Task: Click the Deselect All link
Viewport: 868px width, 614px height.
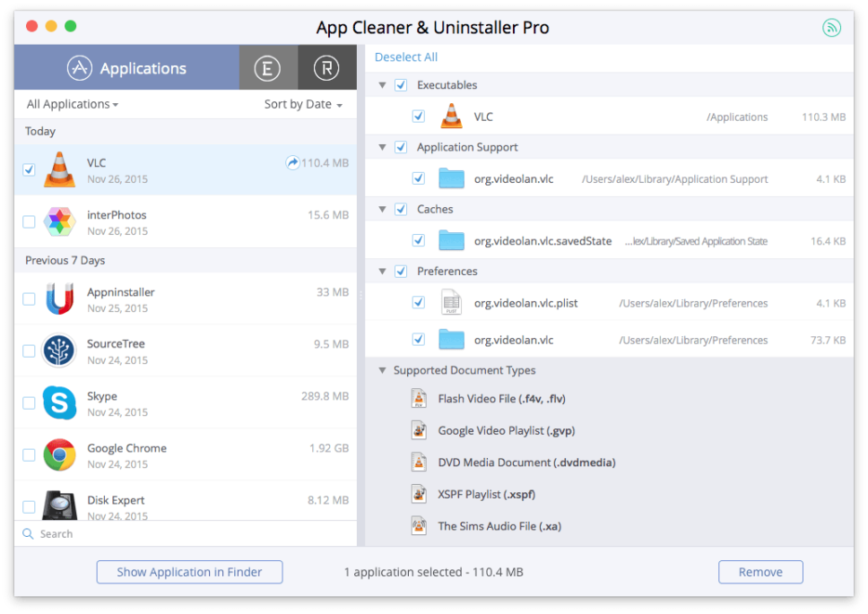Action: [406, 57]
